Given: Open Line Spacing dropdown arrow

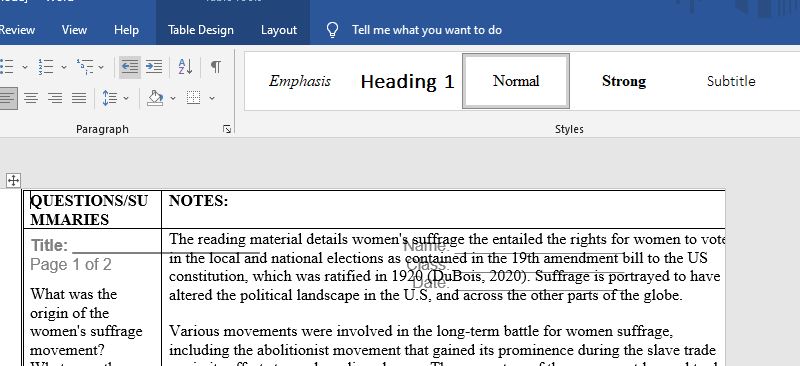Looking at the screenshot, I should coord(126,98).
